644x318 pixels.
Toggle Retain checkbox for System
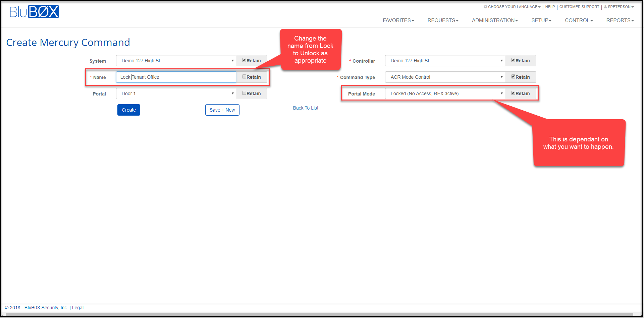point(244,60)
